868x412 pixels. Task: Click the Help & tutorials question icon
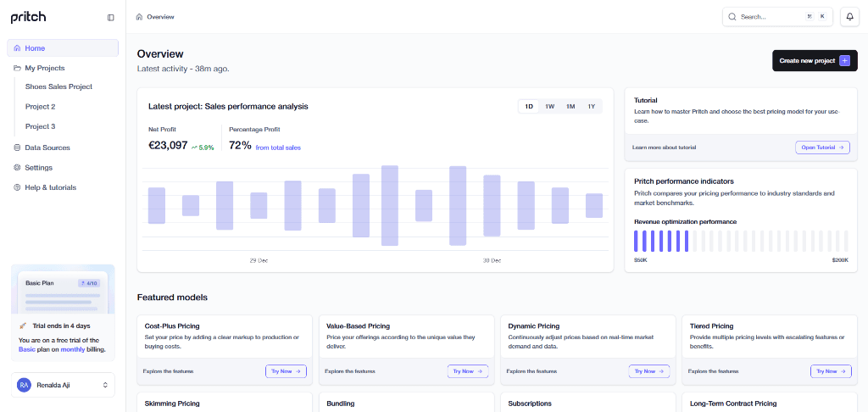tap(17, 187)
